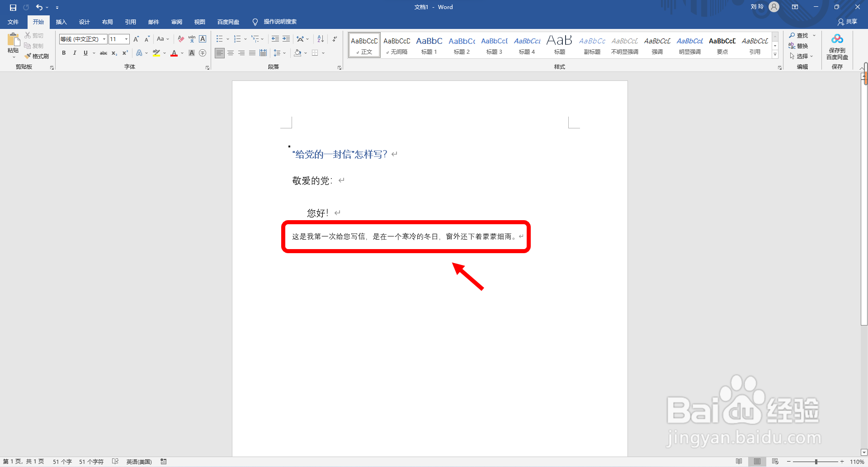
Task: Apply character border icon
Action: click(203, 39)
